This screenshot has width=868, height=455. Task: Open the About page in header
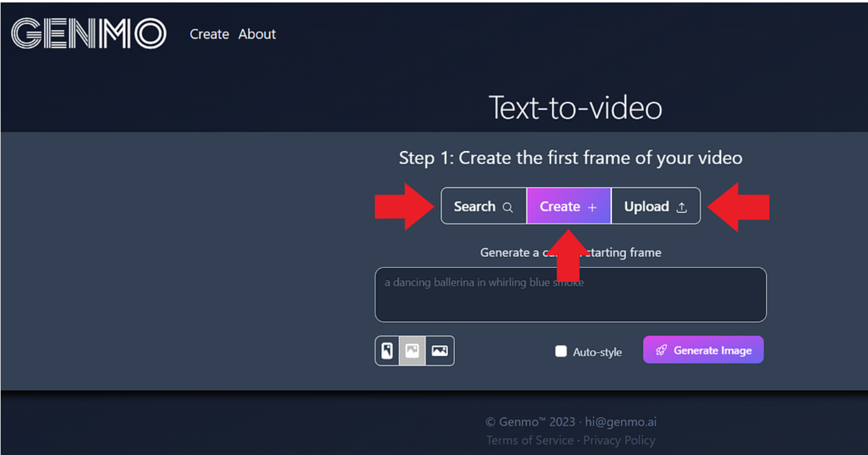tap(257, 34)
